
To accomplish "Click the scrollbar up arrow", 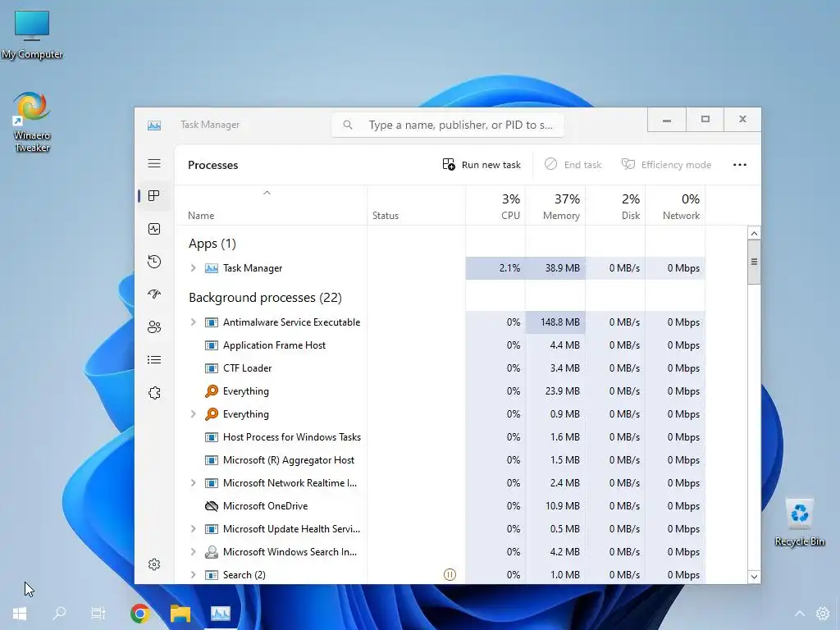I will [x=754, y=233].
